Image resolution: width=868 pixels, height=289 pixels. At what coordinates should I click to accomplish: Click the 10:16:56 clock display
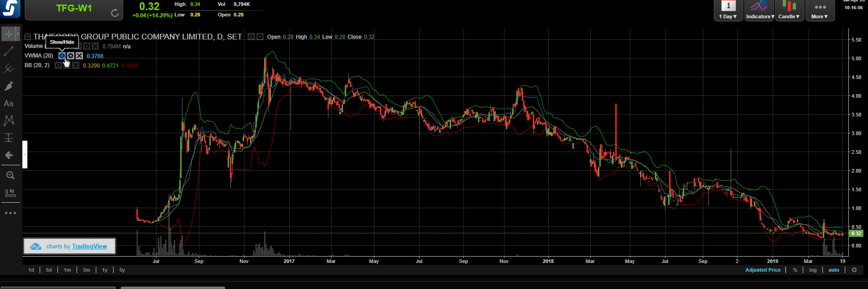(853, 7)
